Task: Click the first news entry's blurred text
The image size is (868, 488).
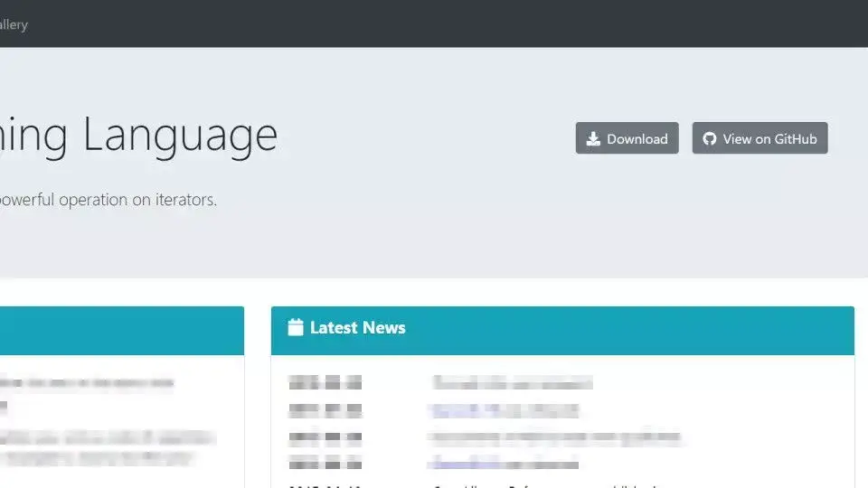Action: [512, 382]
